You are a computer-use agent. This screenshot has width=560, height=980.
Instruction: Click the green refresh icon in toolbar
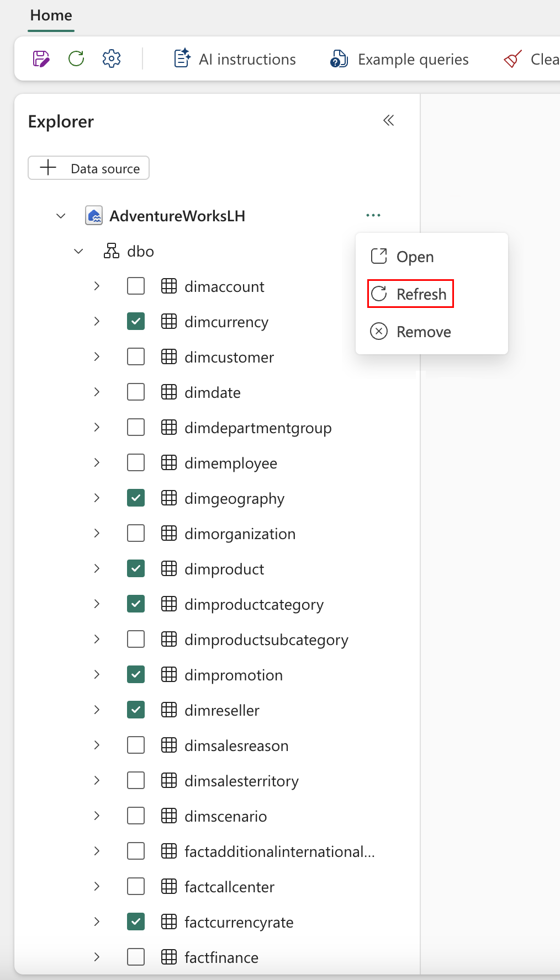[x=76, y=58]
